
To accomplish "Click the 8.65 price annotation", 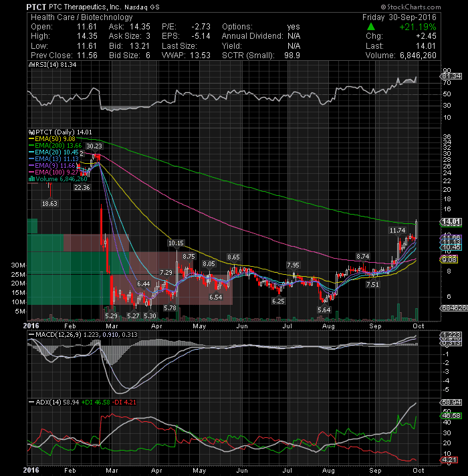I will point(234,257).
